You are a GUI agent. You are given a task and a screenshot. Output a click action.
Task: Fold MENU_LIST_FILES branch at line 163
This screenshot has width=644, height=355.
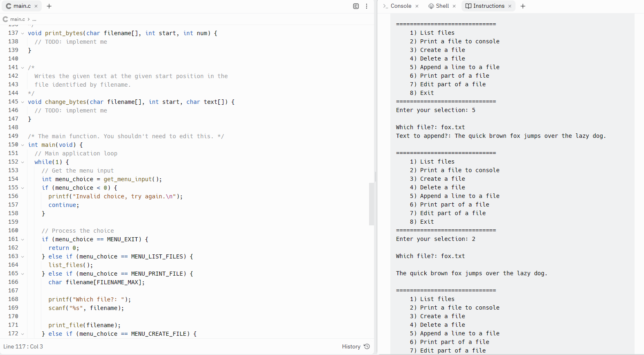(23, 256)
